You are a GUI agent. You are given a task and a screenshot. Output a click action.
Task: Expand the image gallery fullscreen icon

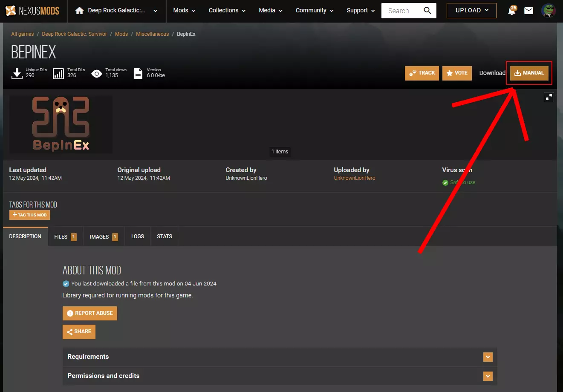[549, 97]
